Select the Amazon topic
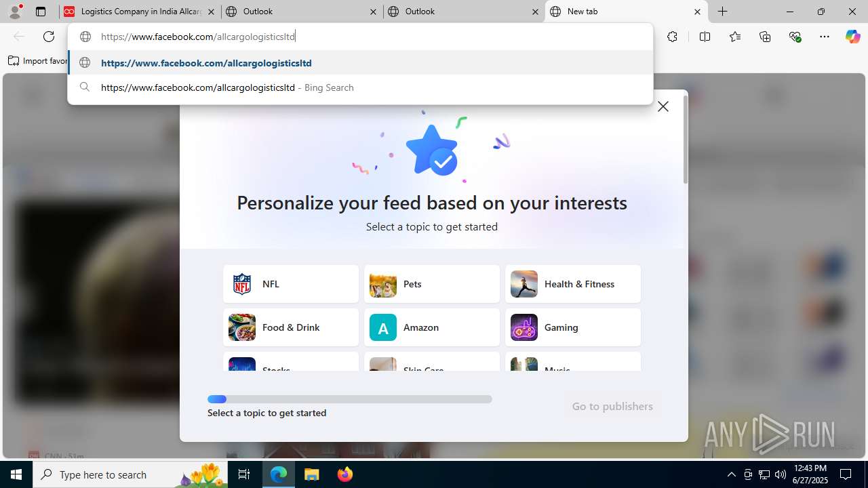 pyautogui.click(x=432, y=327)
